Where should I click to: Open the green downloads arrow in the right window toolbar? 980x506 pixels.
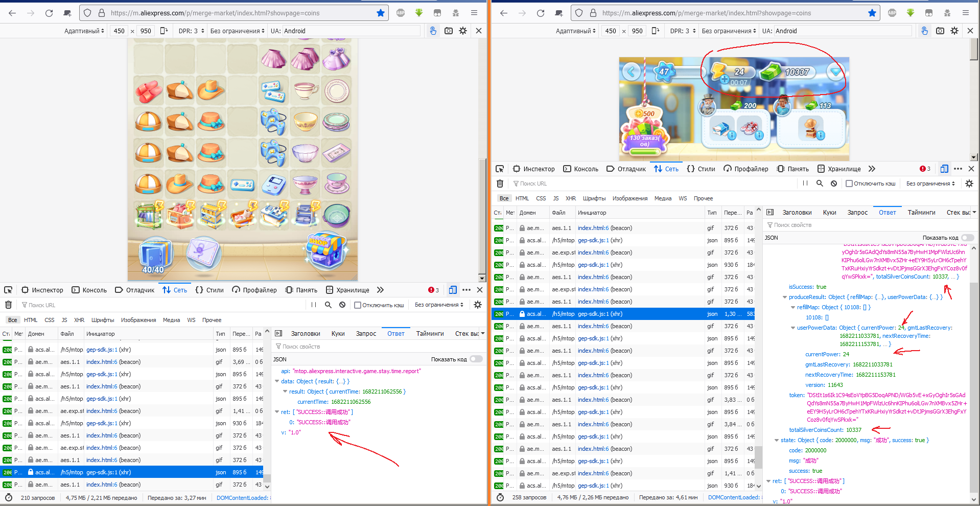pyautogui.click(x=911, y=13)
